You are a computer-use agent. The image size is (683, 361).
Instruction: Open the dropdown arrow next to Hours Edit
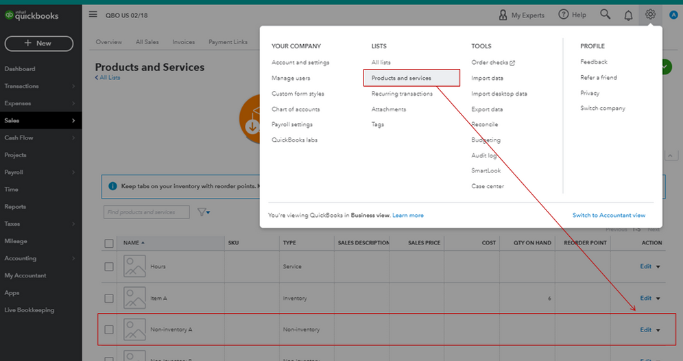658,267
